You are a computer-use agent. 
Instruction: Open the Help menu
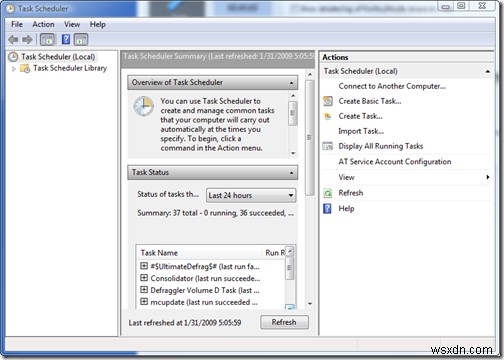98,24
